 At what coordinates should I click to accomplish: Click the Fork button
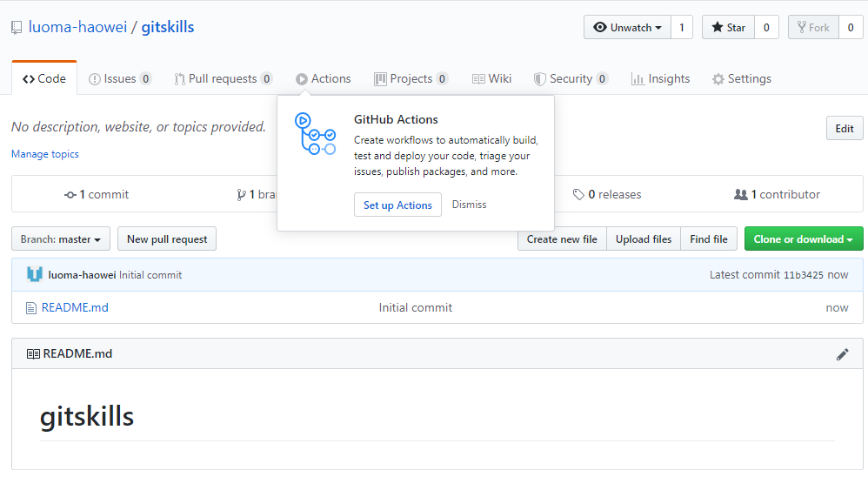[813, 27]
